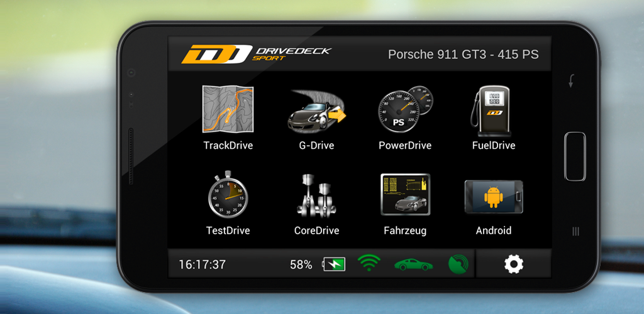Tap the phone's hardware home button
The width and height of the screenshot is (644, 314).
point(575,156)
